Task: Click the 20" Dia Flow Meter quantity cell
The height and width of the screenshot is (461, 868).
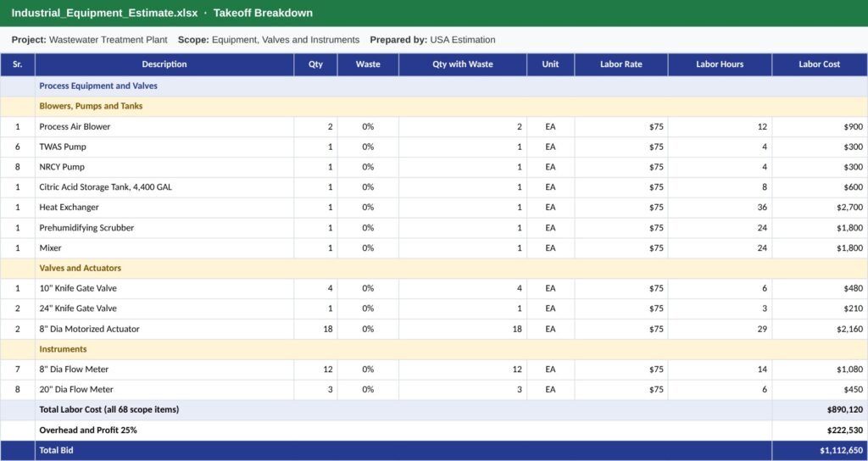Action: coord(315,390)
